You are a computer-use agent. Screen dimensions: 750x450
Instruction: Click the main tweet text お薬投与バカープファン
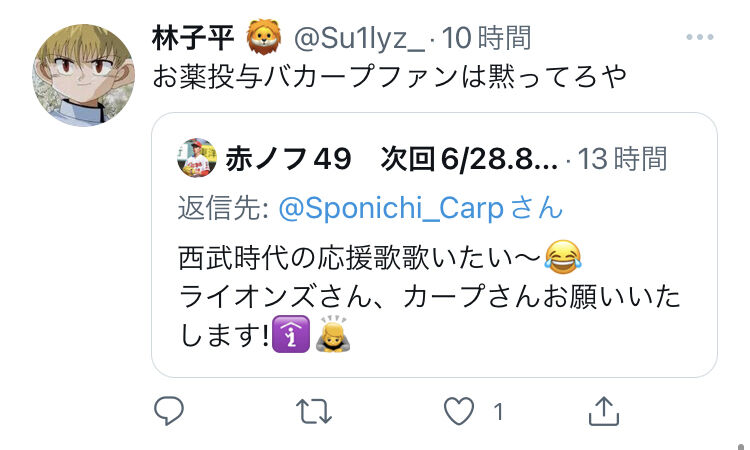point(305,77)
